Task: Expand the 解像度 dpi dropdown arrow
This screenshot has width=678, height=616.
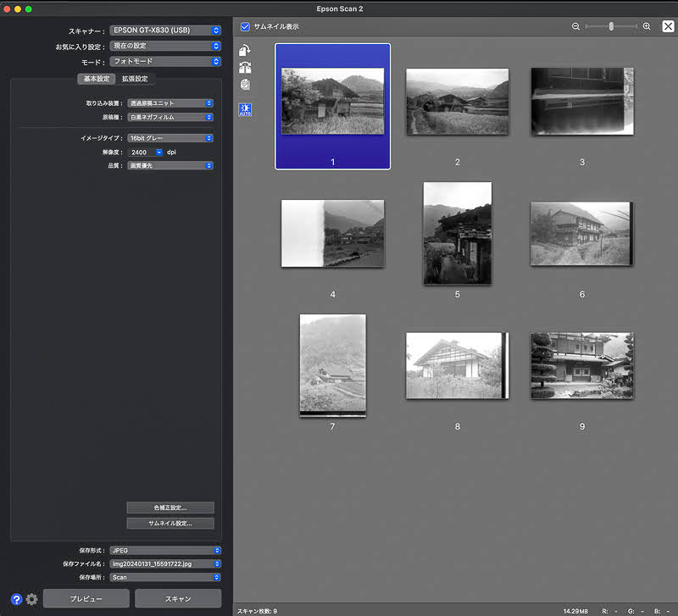Action: pyautogui.click(x=159, y=153)
